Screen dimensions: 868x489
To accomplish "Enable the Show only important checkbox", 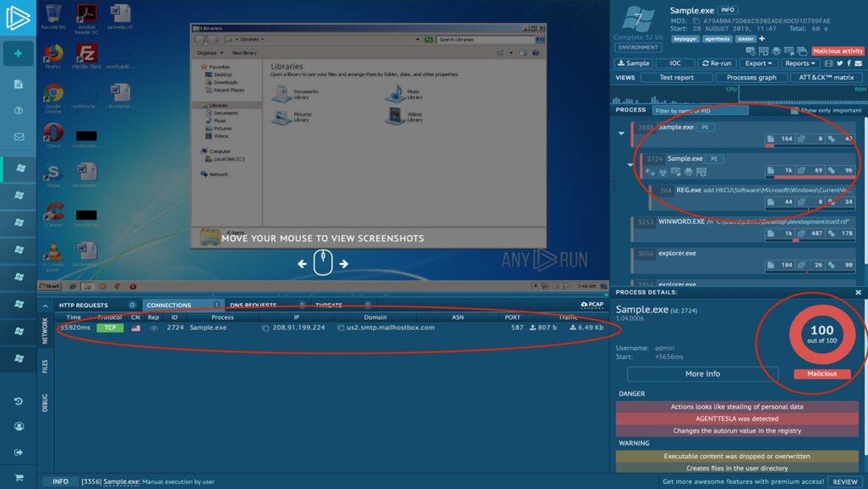I will click(x=794, y=110).
